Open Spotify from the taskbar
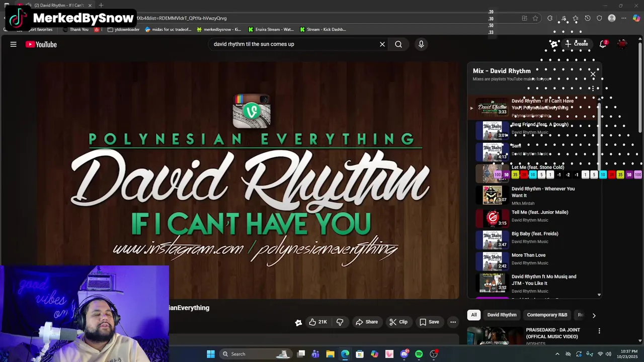Screen dimensions: 644x362 click(419, 354)
